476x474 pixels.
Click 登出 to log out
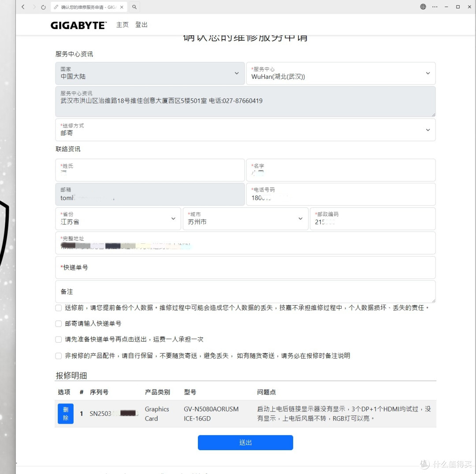[141, 25]
